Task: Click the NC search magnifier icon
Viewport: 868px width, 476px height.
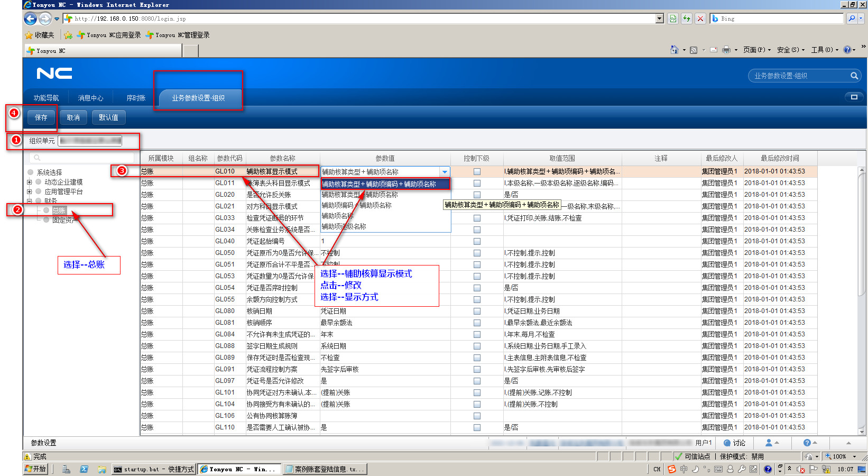Action: point(854,76)
